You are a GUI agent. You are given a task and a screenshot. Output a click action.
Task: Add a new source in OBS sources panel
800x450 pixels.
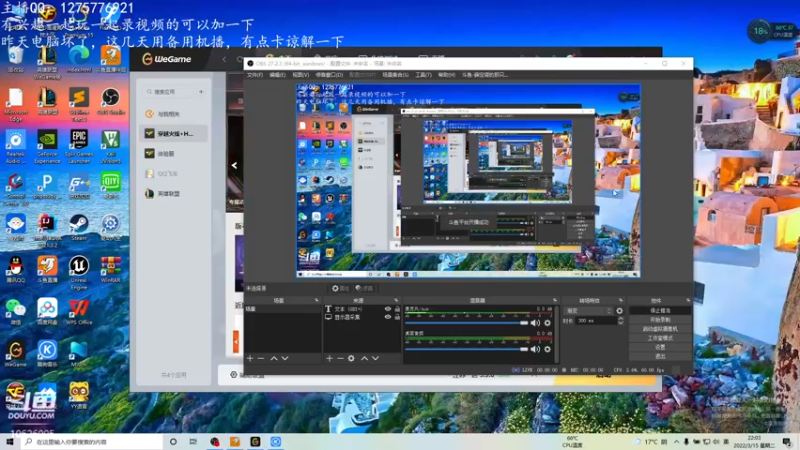pos(330,359)
